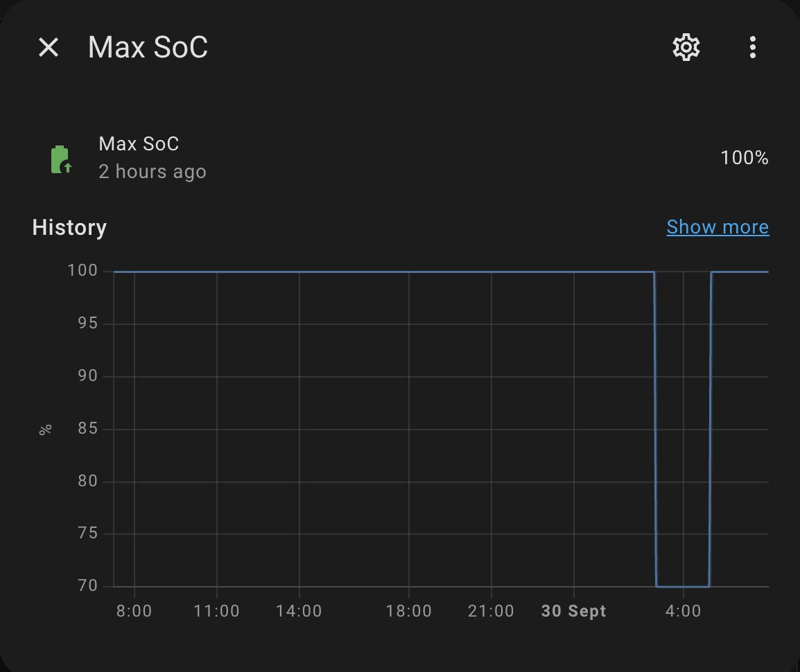Click the 4:00 time axis label

(684, 611)
